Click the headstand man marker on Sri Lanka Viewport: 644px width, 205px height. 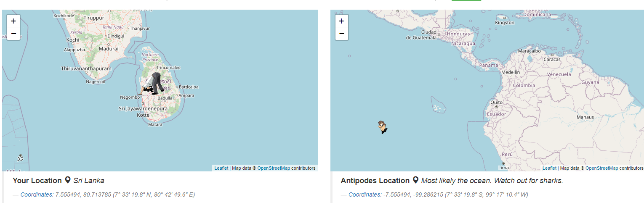coord(152,84)
